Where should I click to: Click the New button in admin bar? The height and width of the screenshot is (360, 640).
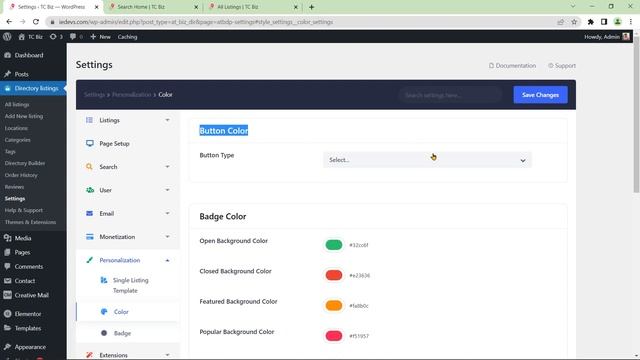click(x=100, y=37)
